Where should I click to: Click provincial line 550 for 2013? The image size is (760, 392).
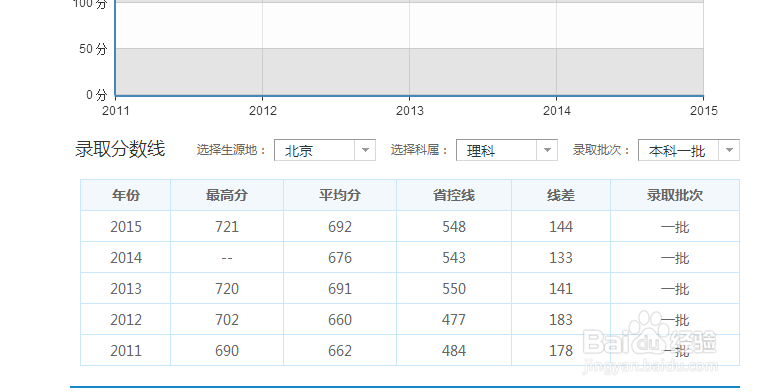454,288
